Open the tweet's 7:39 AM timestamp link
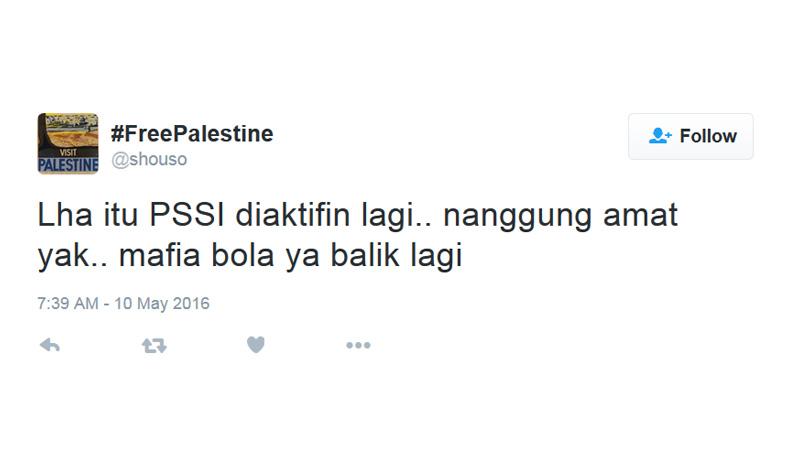The width and height of the screenshot is (800, 450). click(x=67, y=304)
